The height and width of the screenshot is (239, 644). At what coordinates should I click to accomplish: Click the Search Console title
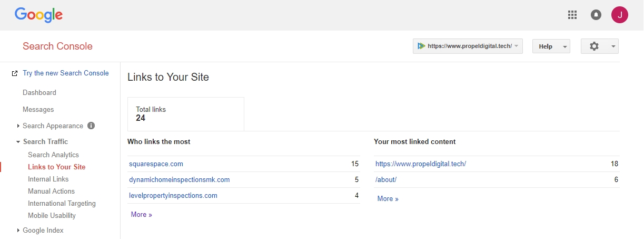[57, 46]
